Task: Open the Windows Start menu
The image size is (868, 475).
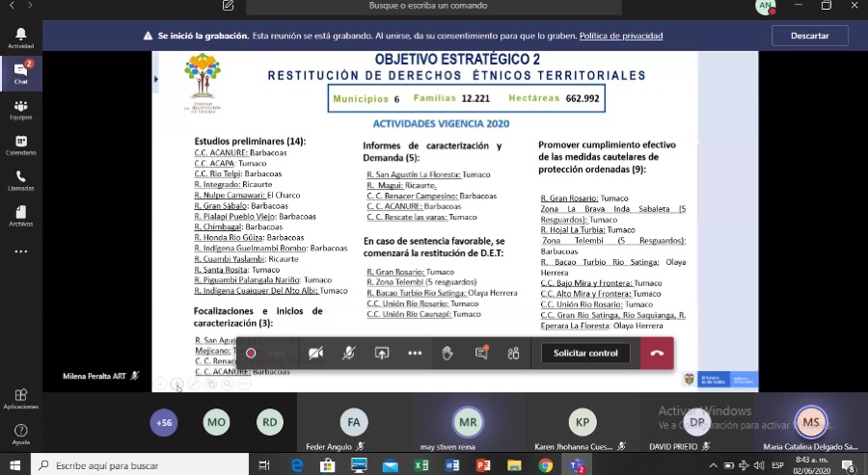Action: [x=14, y=465]
